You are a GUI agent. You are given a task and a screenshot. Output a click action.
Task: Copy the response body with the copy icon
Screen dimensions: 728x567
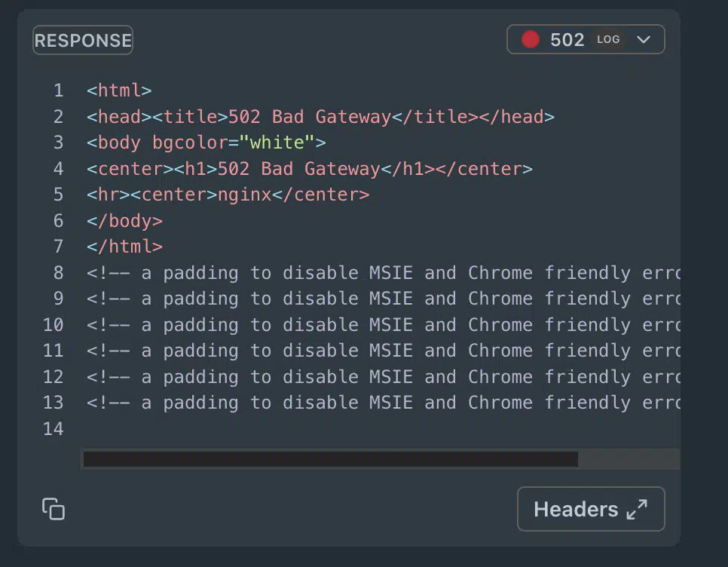point(54,509)
